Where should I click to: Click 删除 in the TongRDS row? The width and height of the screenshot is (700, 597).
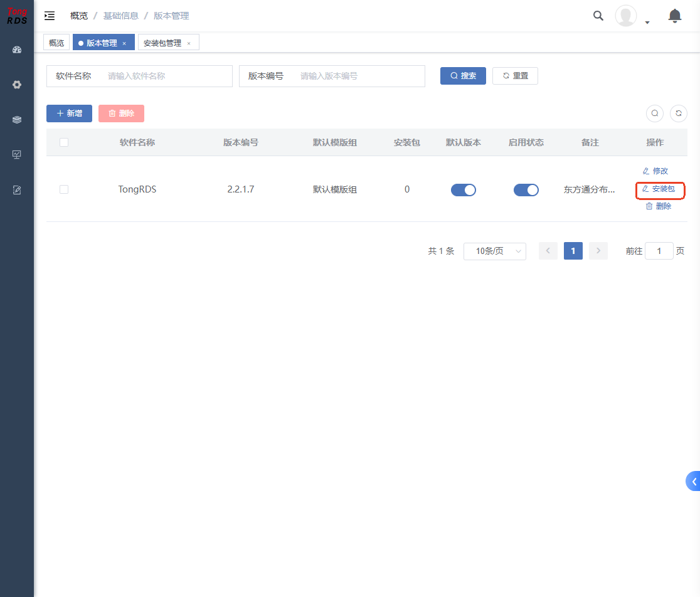pyautogui.click(x=659, y=206)
